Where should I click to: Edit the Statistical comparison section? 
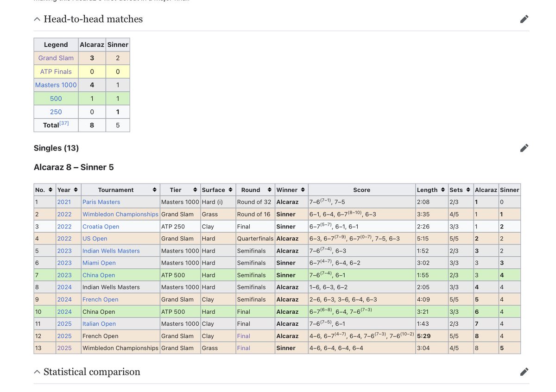pyautogui.click(x=524, y=372)
